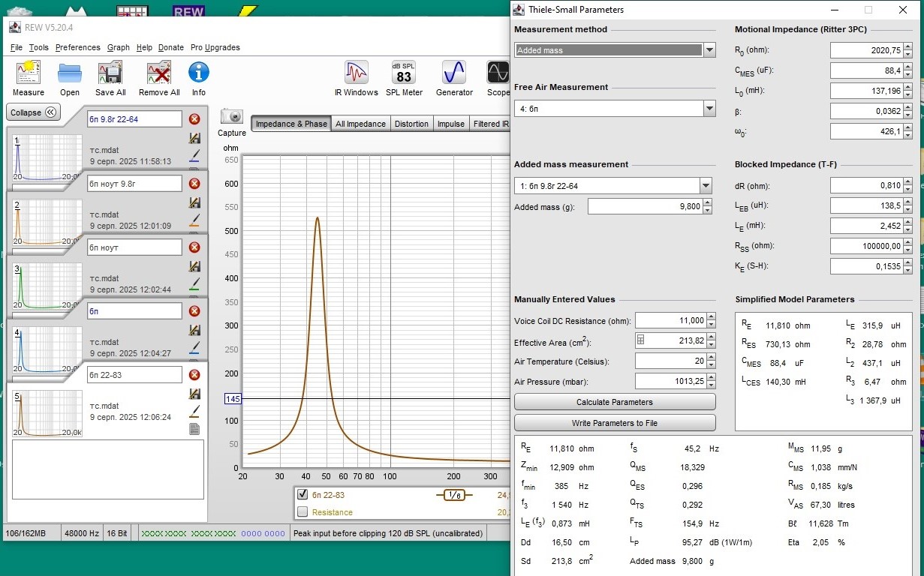Enable the Resistance trace checkbox
The image size is (924, 576).
pos(302,512)
